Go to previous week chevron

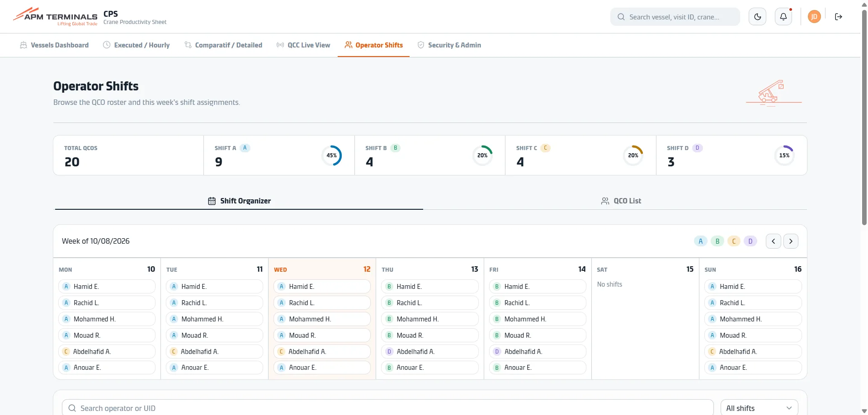(x=774, y=241)
